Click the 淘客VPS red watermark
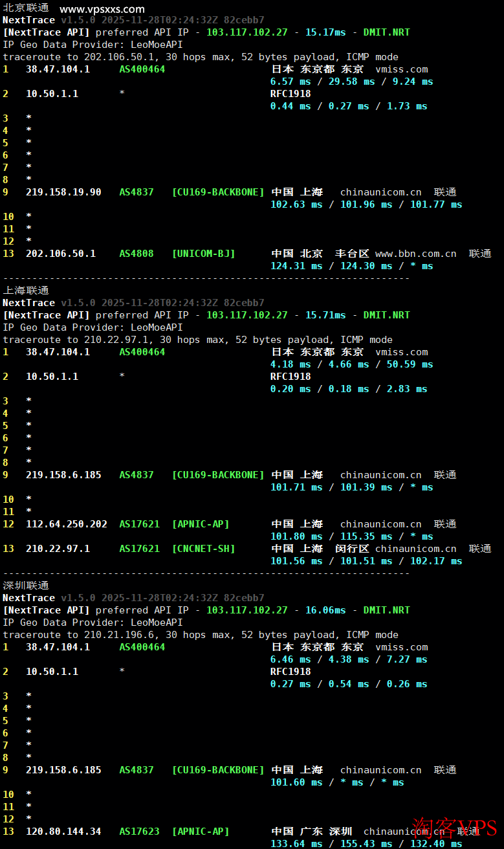504x849 pixels. click(455, 828)
